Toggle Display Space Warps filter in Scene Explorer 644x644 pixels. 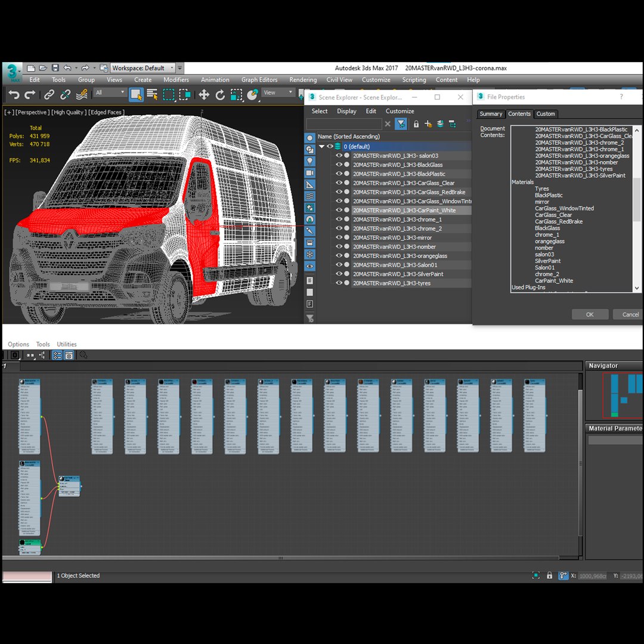pyautogui.click(x=310, y=196)
